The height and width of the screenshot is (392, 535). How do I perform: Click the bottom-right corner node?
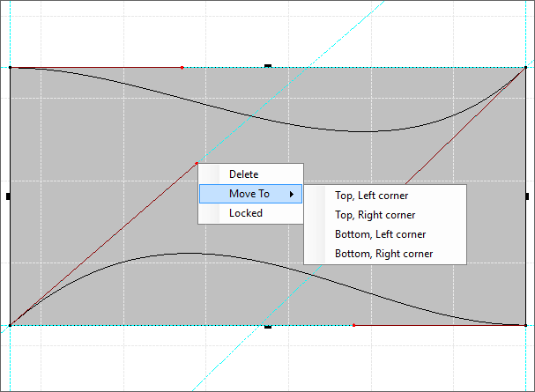tap(525, 325)
